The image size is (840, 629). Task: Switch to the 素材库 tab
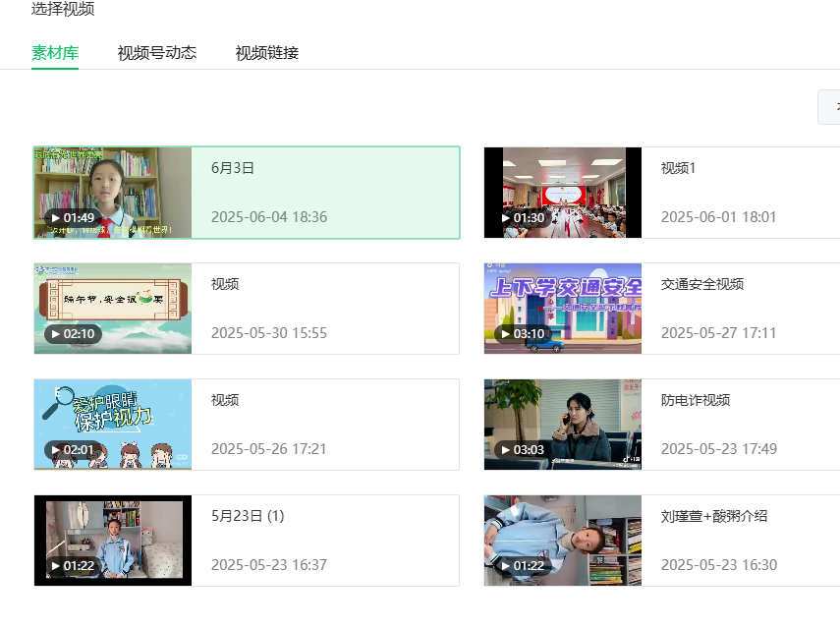pos(55,52)
